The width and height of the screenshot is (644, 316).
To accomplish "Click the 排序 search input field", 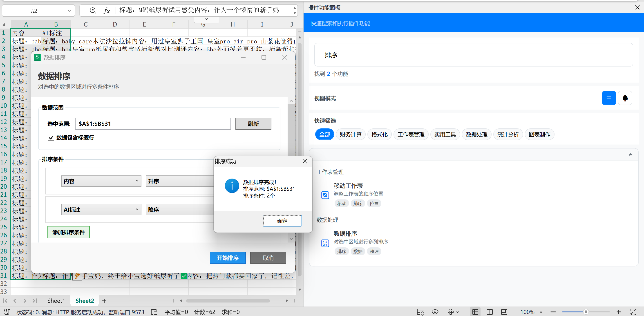I will click(473, 55).
